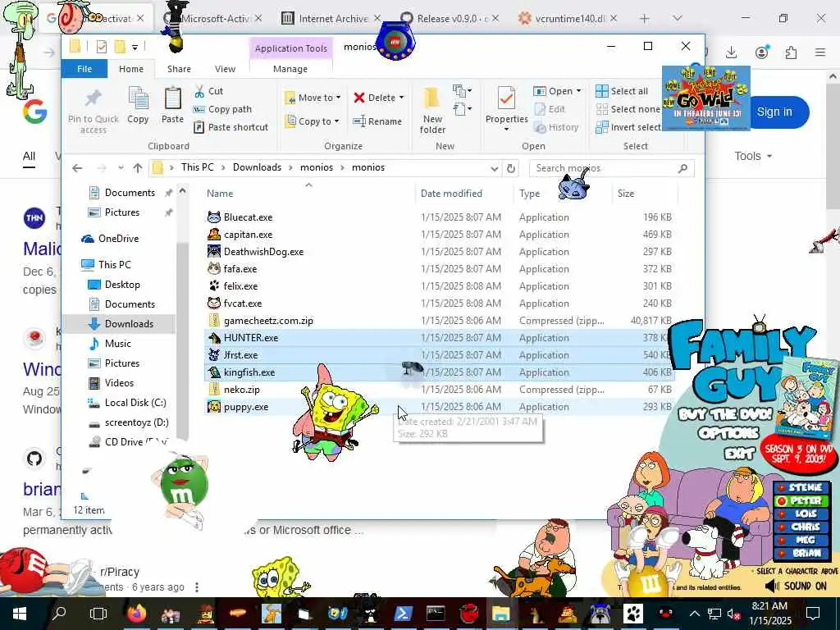Expand the address bar history dropdown

tap(494, 168)
